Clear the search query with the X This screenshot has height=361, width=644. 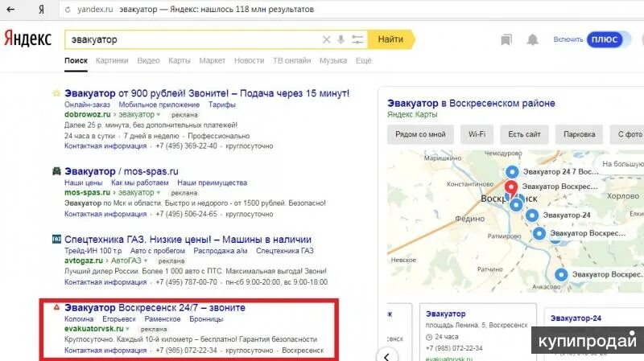[x=326, y=39]
